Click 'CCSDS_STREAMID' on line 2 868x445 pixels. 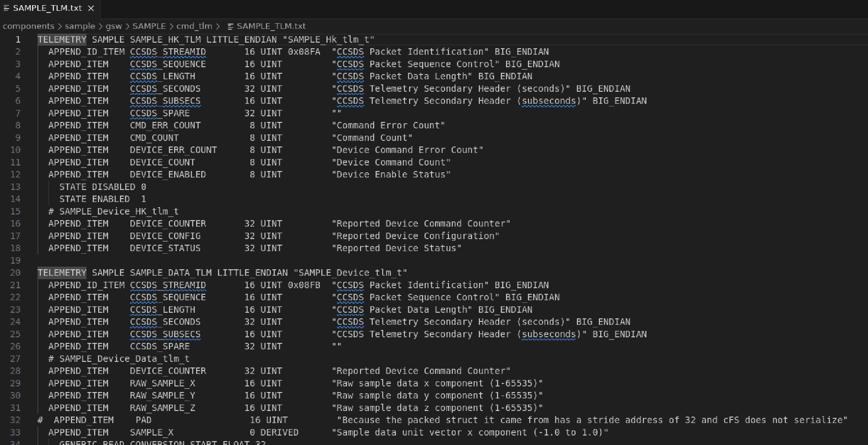168,52
